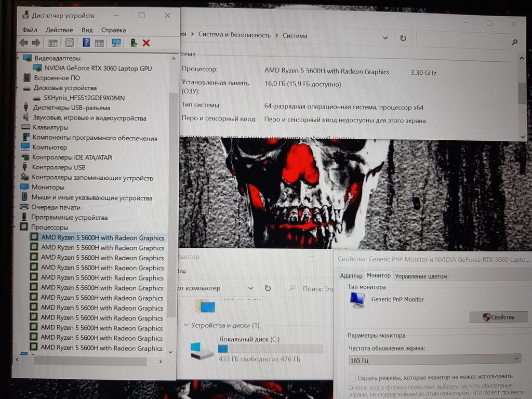Open the Действие menu
Viewport: 532px width, 399px height.
pos(59,30)
